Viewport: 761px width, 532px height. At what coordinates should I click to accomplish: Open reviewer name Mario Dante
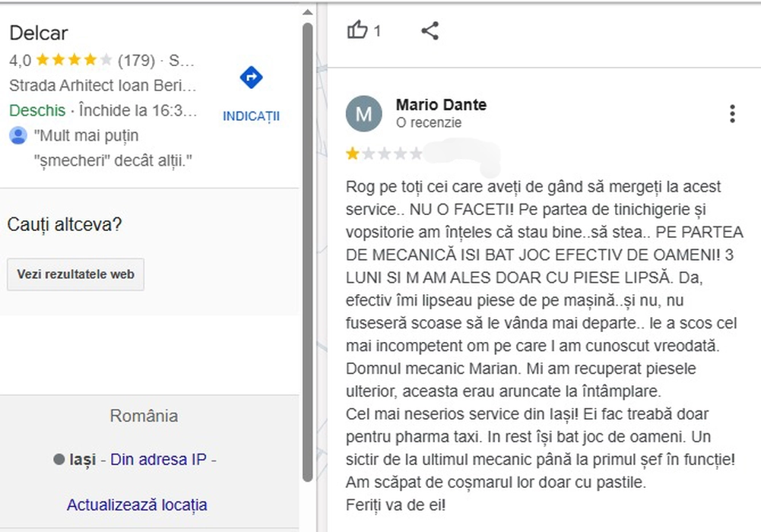click(441, 105)
